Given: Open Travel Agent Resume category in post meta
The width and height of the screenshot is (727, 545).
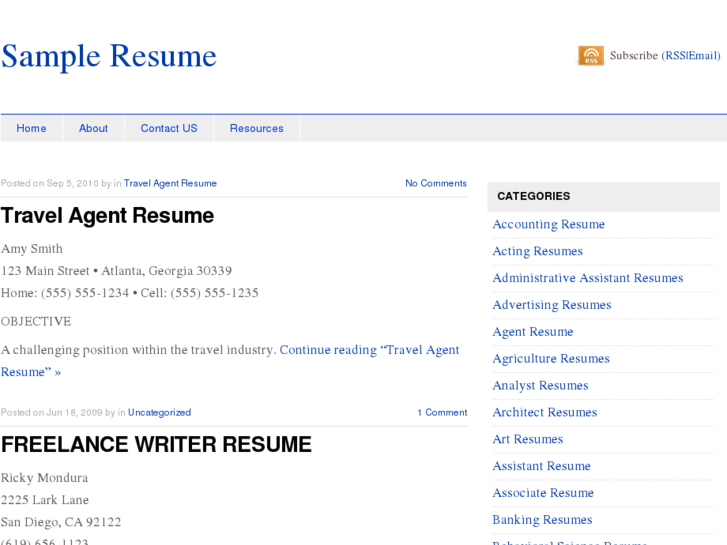Looking at the screenshot, I should (170, 183).
